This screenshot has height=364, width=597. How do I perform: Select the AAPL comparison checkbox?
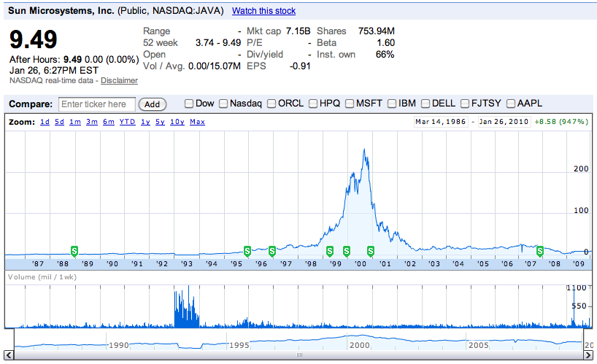point(511,104)
